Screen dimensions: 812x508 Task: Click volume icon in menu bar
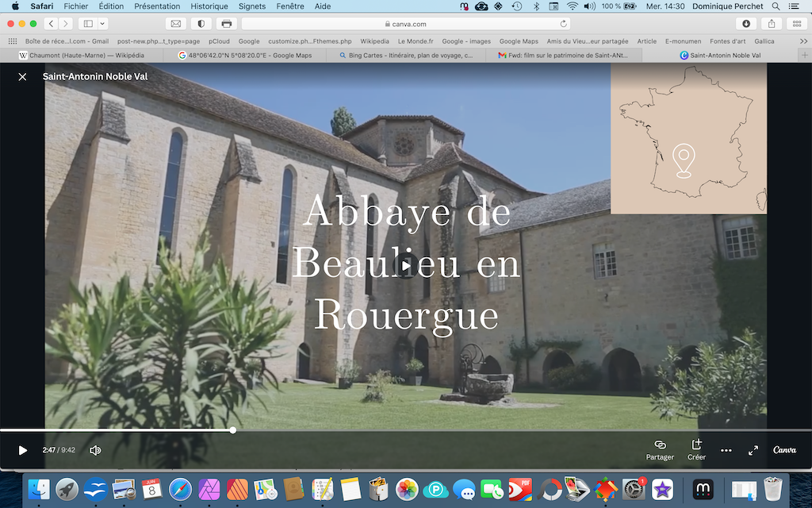tap(590, 6)
